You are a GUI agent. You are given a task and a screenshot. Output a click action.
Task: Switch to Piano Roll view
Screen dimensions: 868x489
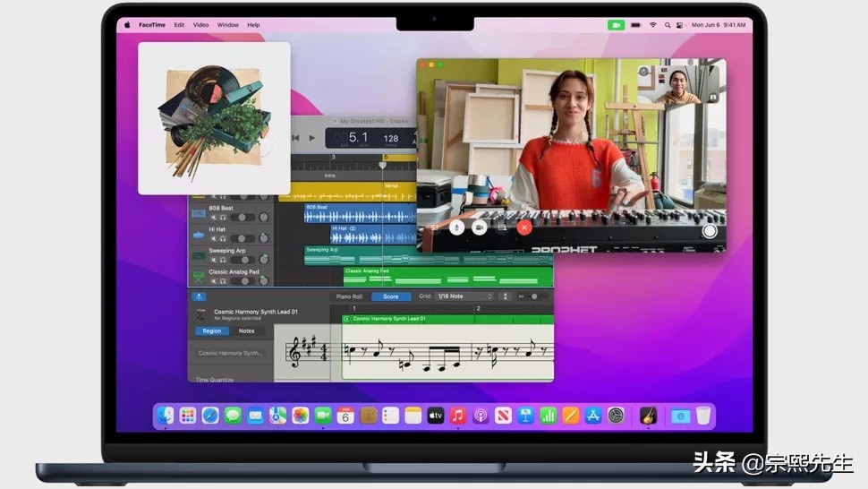pyautogui.click(x=349, y=296)
